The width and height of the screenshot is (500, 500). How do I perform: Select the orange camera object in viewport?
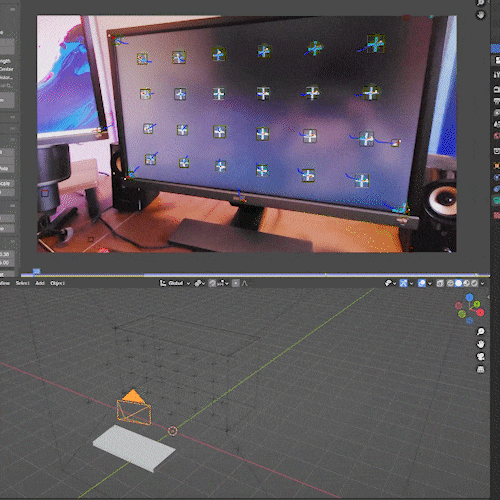134,408
